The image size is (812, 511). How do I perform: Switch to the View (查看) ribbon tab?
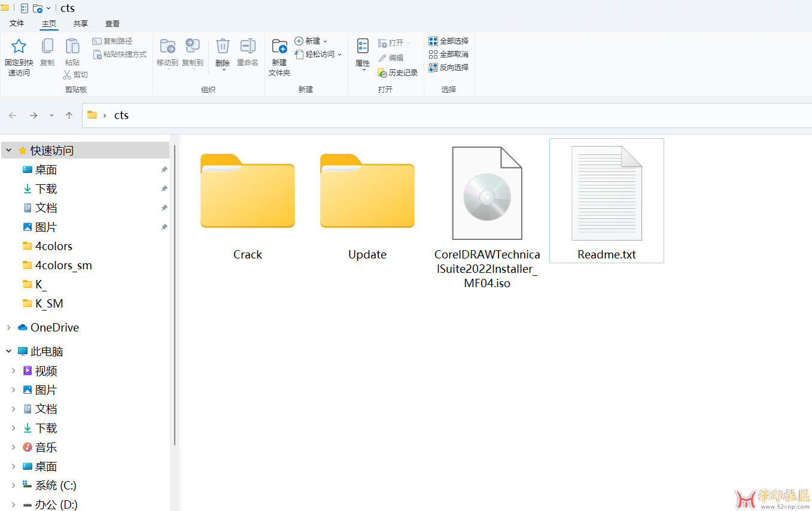112,23
